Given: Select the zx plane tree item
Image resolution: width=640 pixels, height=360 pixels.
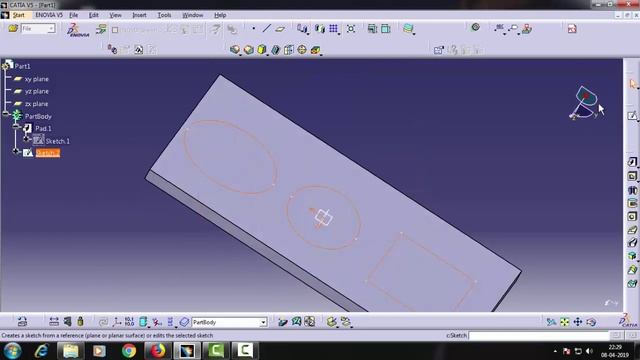Looking at the screenshot, I should click(x=36, y=104).
